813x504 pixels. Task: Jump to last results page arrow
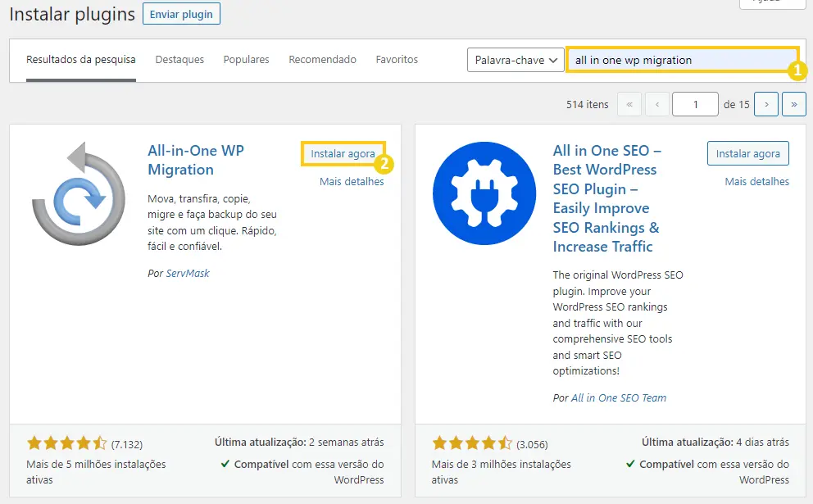pyautogui.click(x=794, y=104)
